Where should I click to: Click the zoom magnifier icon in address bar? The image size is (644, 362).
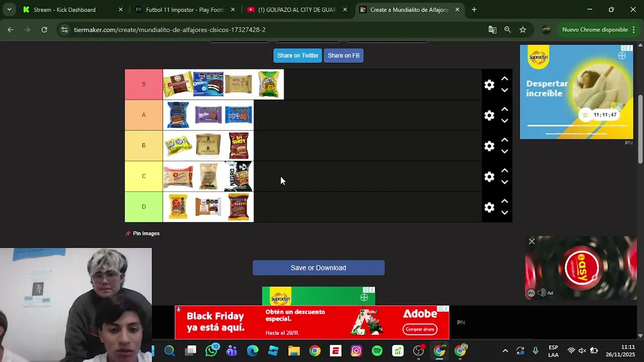[508, 30]
